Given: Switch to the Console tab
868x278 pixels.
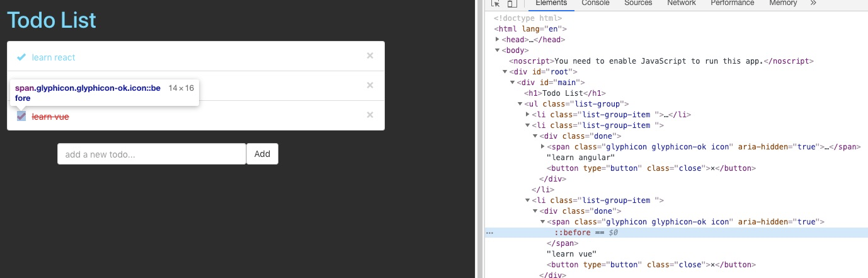Looking at the screenshot, I should point(595,3).
